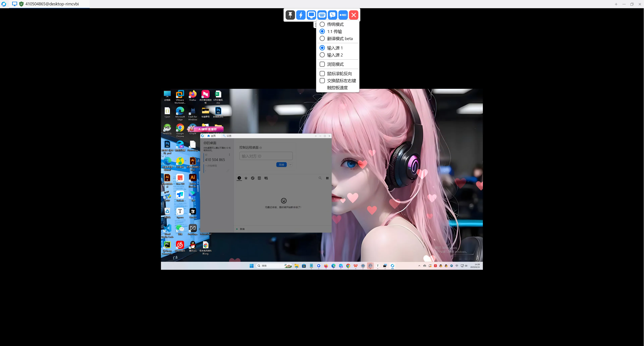Click the ToDesk desktop icon

pos(180,196)
